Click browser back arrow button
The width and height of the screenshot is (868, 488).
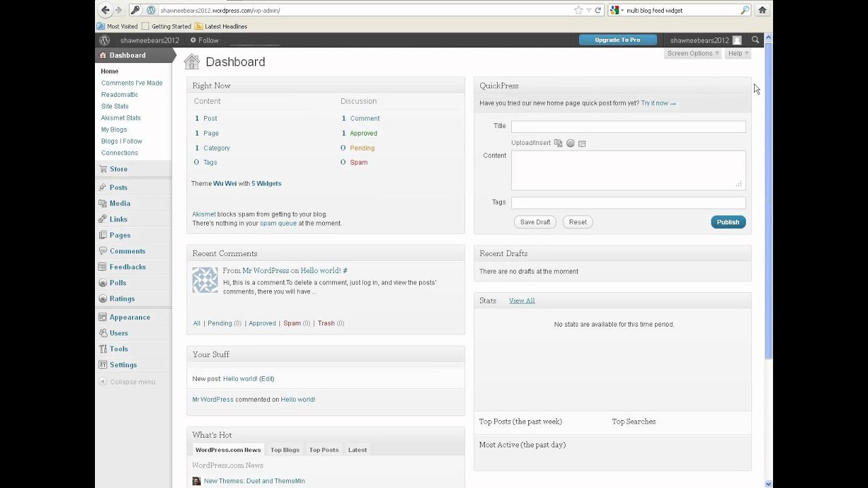click(x=105, y=10)
